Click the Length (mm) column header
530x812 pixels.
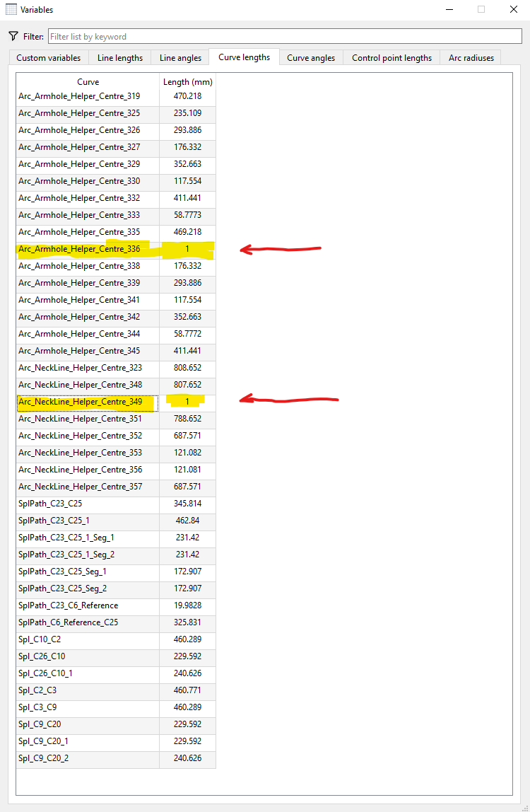pos(187,81)
